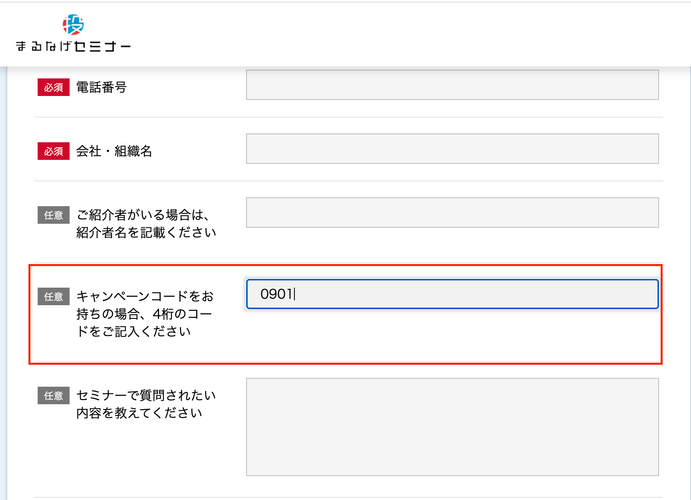Click the empty right end of campaign code field
The image size is (691, 500).
pyautogui.click(x=600, y=294)
